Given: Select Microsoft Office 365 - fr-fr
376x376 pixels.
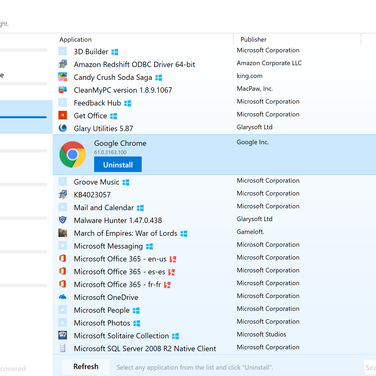Looking at the screenshot, I should point(117,284).
